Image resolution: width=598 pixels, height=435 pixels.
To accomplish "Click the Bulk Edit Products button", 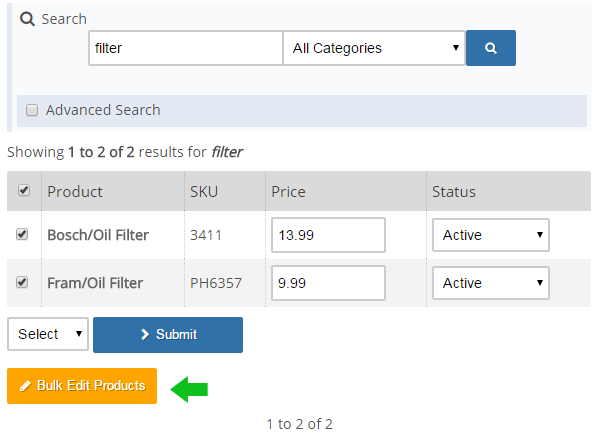I will [x=82, y=386].
